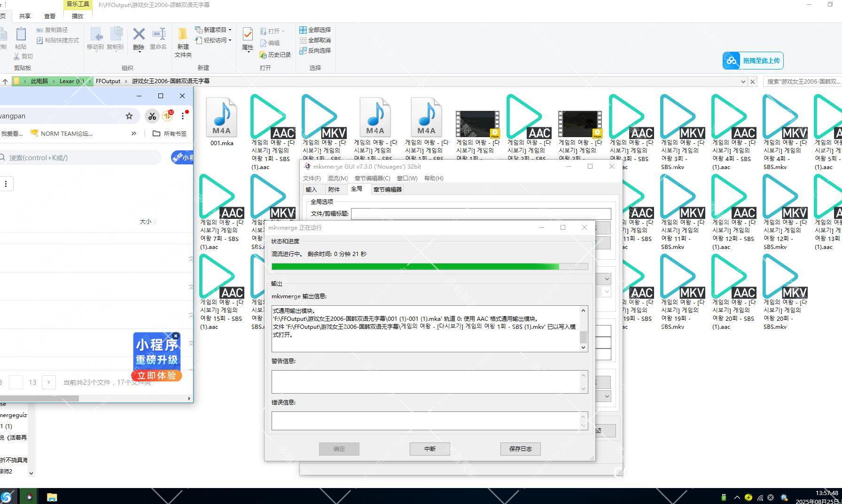Click the New Folder (新建文件夹) icon
This screenshot has height=504, width=842.
183,42
